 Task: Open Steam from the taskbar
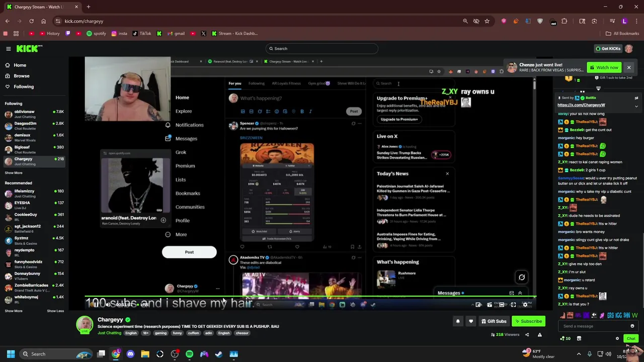click(219, 354)
